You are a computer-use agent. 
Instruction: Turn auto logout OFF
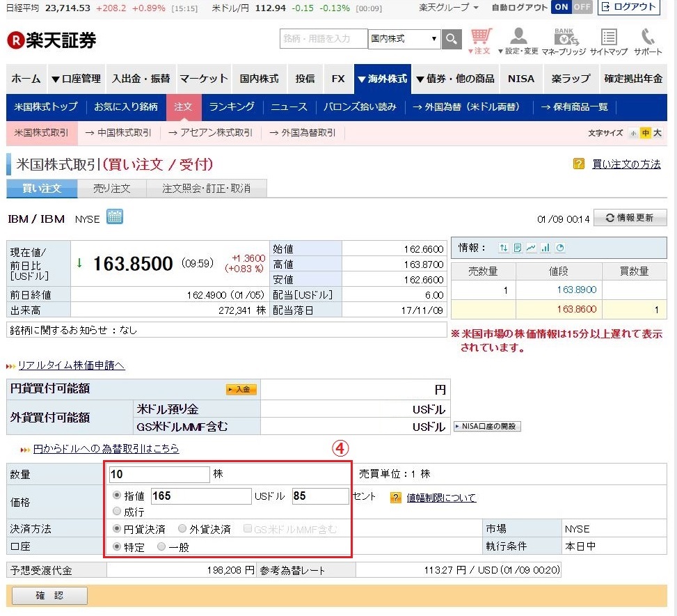tap(582, 7)
